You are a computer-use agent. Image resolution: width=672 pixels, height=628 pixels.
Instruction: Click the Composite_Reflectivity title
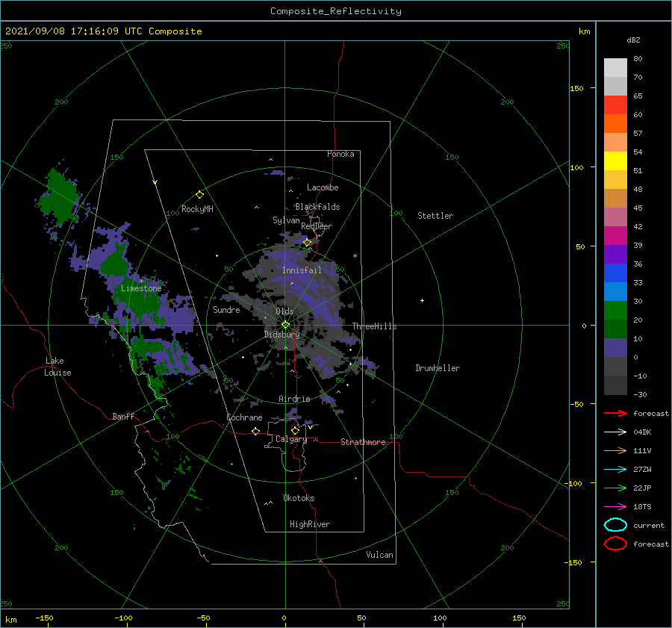pyautogui.click(x=335, y=11)
